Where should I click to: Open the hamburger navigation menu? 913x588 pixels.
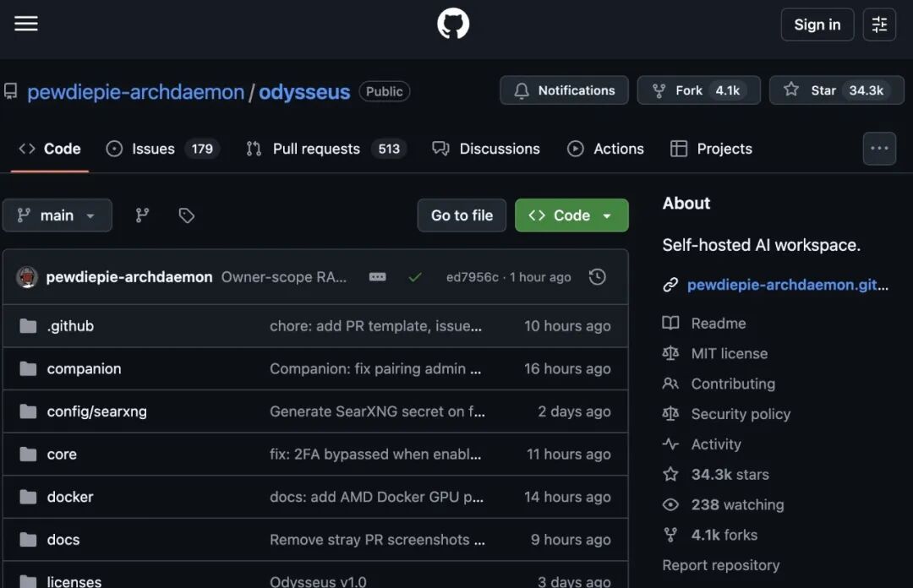pos(25,24)
